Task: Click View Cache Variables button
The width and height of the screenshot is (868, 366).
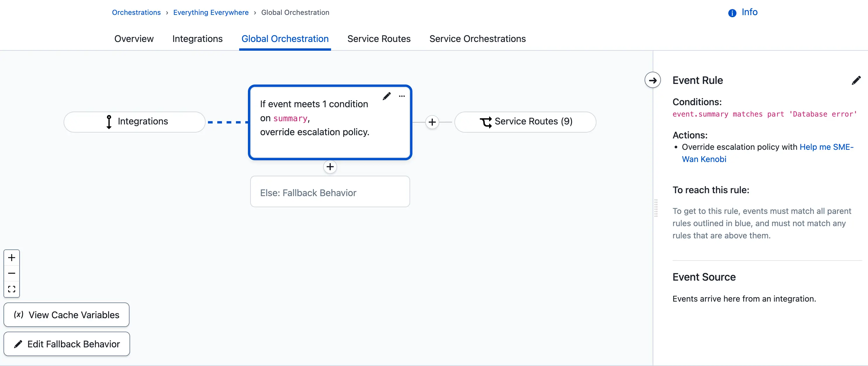Action: tap(66, 314)
